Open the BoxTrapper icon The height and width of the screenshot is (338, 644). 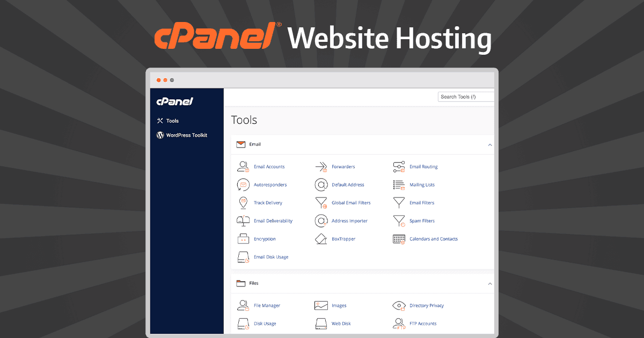(321, 239)
